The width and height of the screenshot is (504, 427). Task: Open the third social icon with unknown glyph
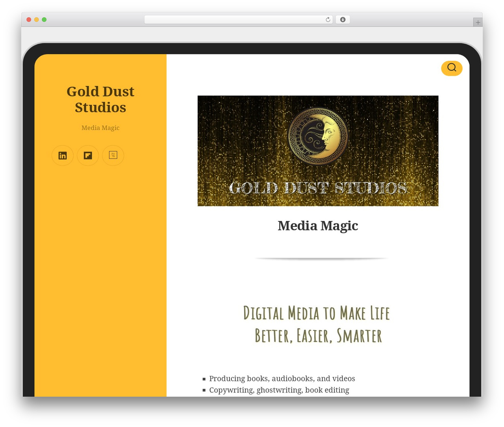pyautogui.click(x=113, y=156)
